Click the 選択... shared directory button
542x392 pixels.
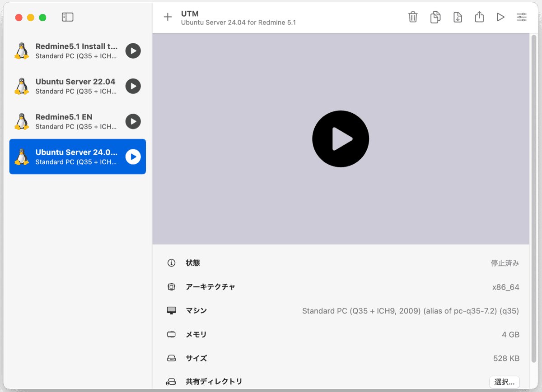504,382
